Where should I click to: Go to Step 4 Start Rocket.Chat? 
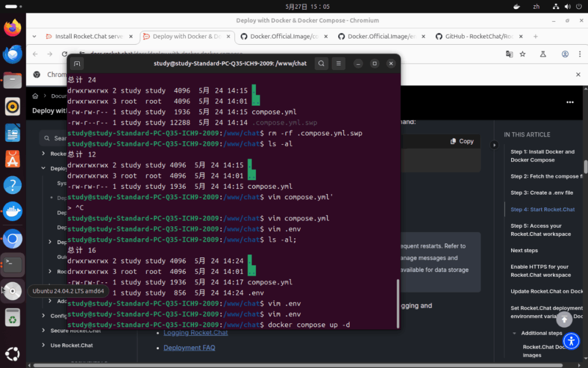tap(542, 210)
